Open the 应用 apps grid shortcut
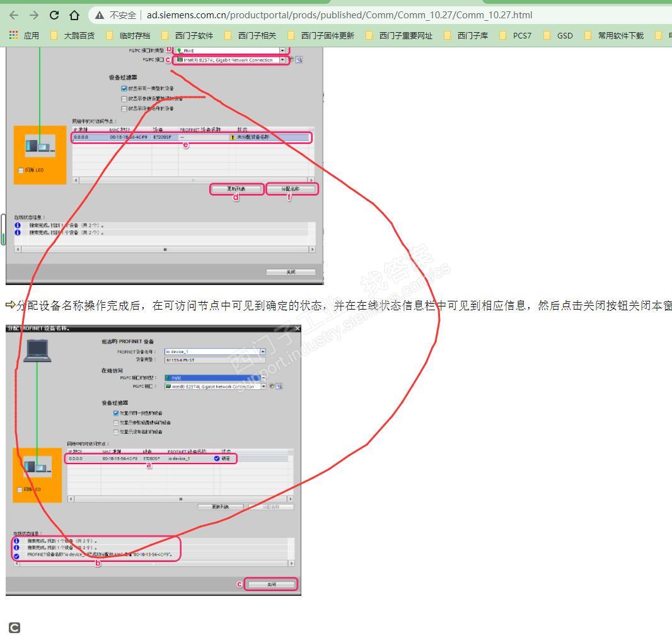 click(x=24, y=35)
